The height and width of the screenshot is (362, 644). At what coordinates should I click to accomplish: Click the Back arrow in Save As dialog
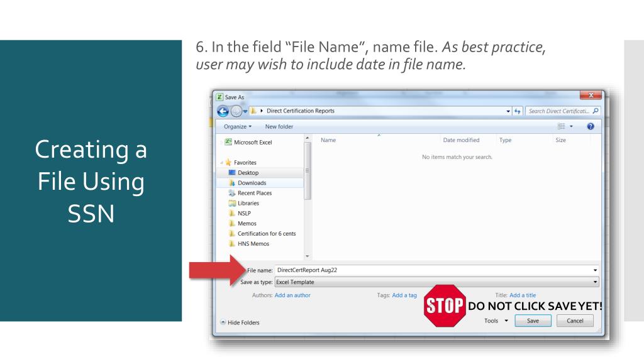click(x=223, y=111)
